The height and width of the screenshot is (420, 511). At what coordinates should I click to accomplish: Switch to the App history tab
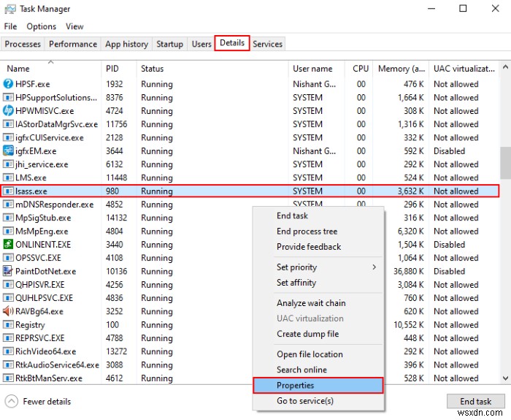(x=126, y=44)
